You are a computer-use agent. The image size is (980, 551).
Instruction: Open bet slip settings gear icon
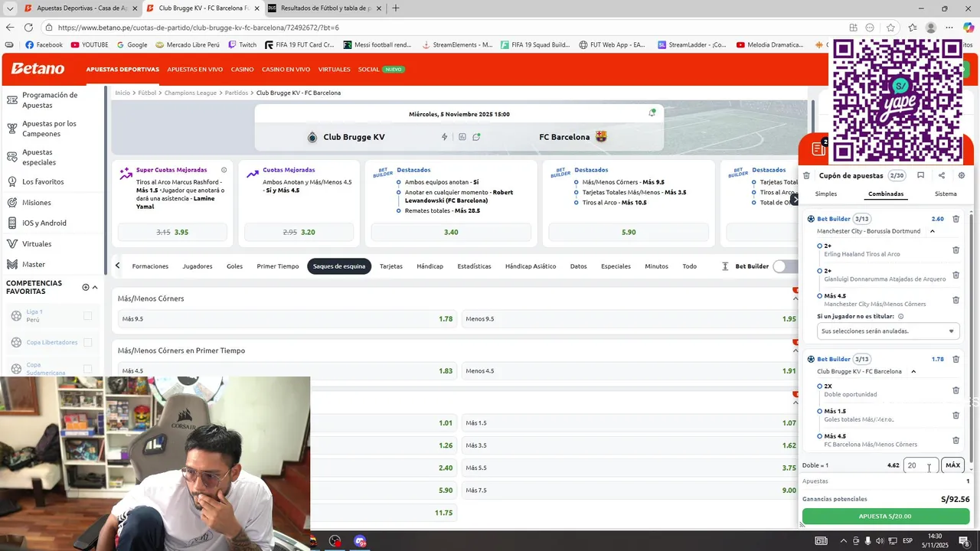coord(962,175)
